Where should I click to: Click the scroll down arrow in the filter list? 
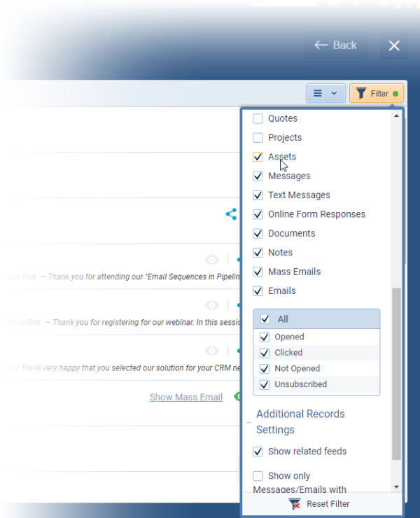(397, 486)
